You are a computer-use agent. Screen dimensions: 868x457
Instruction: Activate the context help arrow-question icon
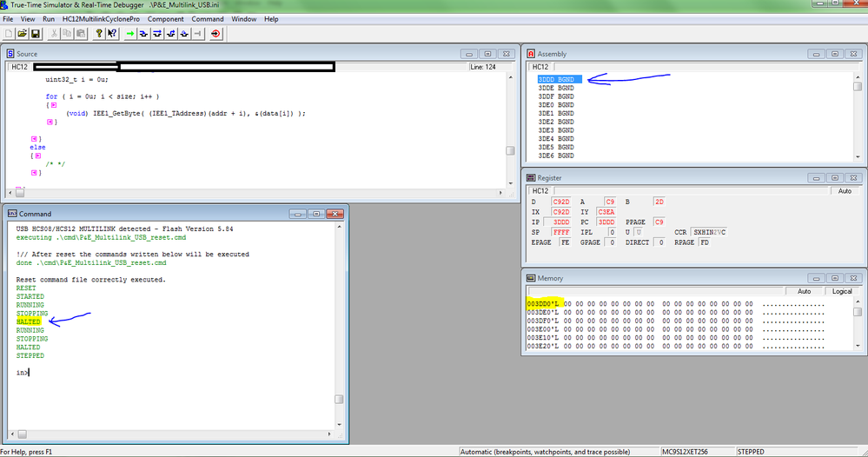tap(112, 34)
